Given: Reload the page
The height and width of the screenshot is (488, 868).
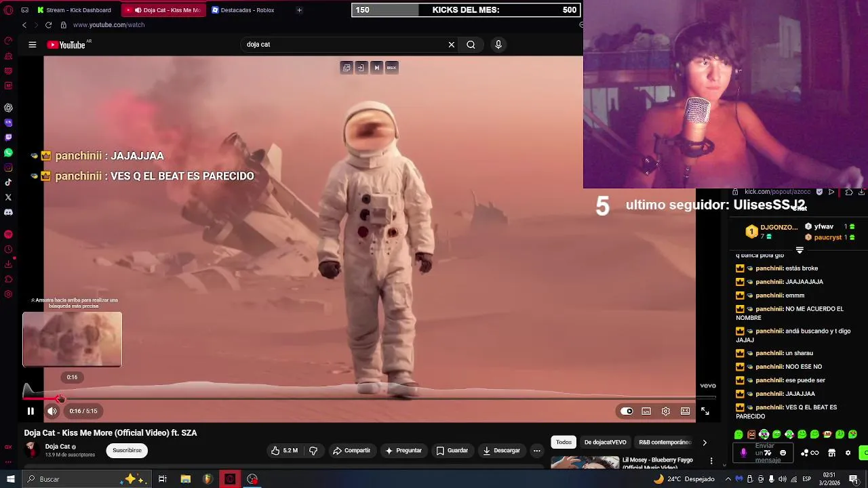Looking at the screenshot, I should pos(49,25).
